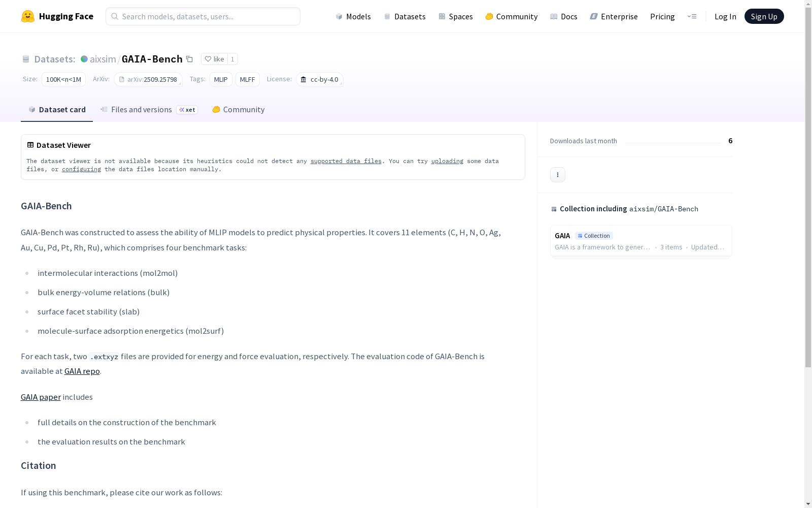Image resolution: width=812 pixels, height=508 pixels.
Task: Open the cc-by-4.0 license tag
Action: [x=320, y=79]
